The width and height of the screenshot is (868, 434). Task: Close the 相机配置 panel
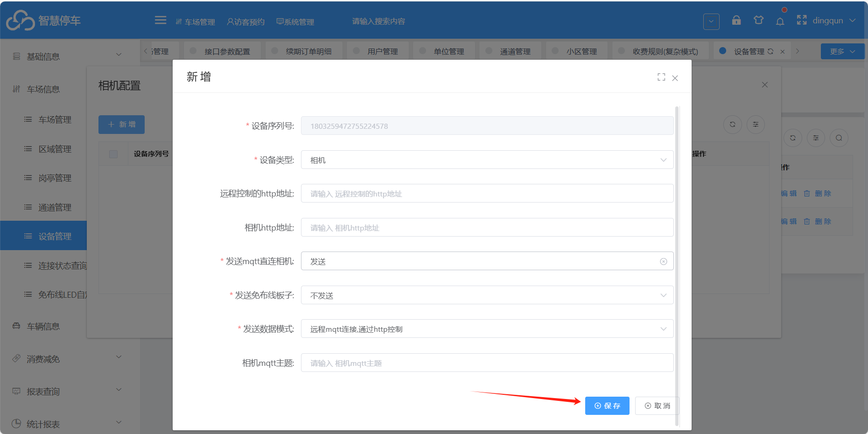pyautogui.click(x=764, y=85)
